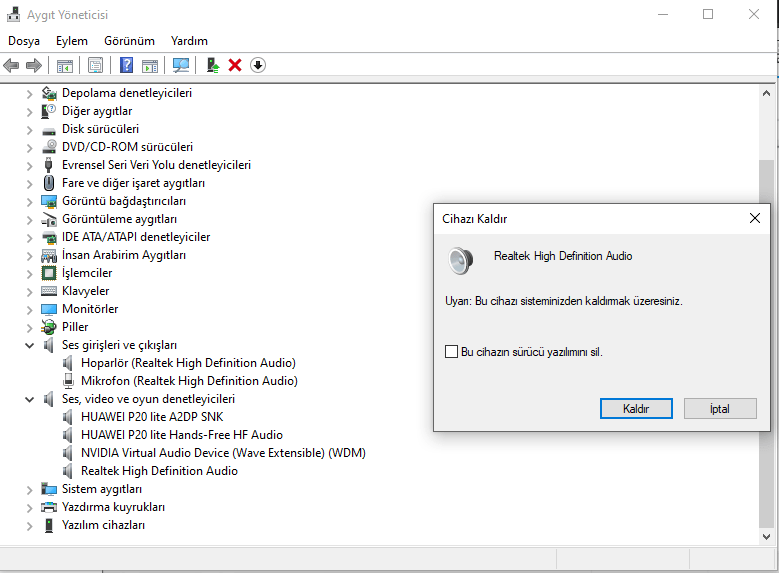Viewport: 779px width, 573px height.
Task: Maximize the Aygıt Yöneticisi window
Action: [708, 14]
